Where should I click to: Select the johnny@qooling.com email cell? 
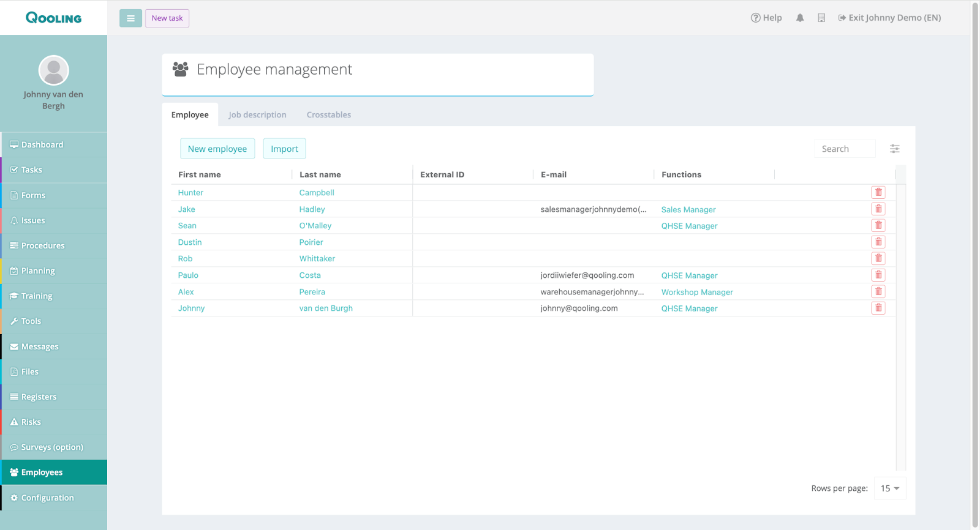(x=579, y=308)
